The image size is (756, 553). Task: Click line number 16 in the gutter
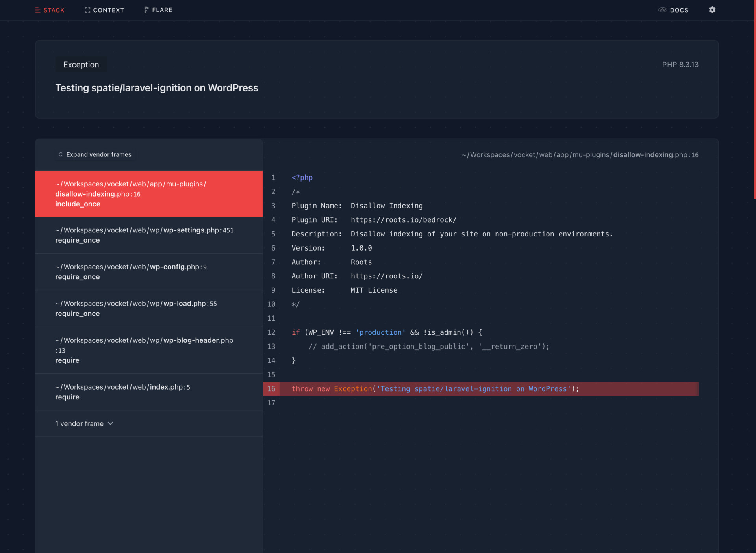[x=271, y=389]
